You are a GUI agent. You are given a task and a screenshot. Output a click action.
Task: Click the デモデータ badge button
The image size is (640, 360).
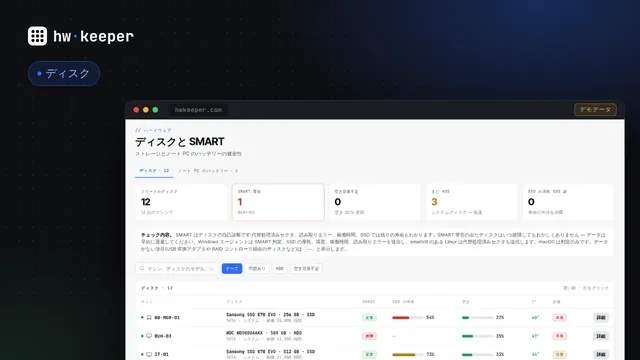pos(595,109)
